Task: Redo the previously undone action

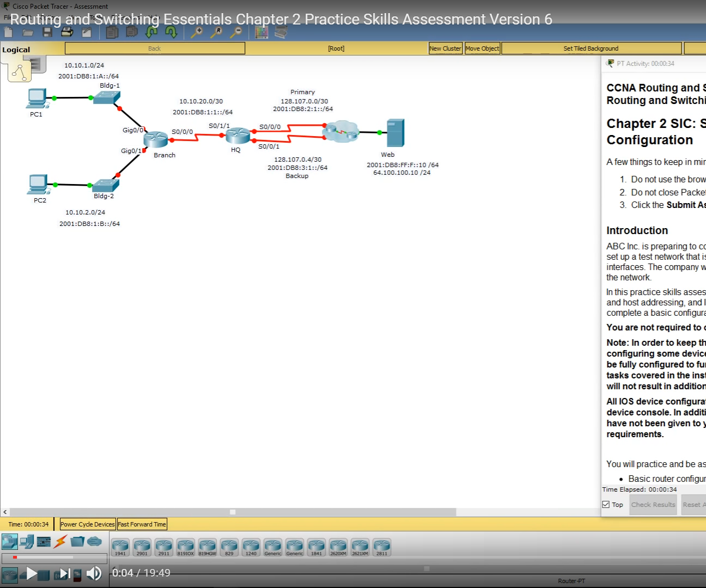Action: pos(171,32)
